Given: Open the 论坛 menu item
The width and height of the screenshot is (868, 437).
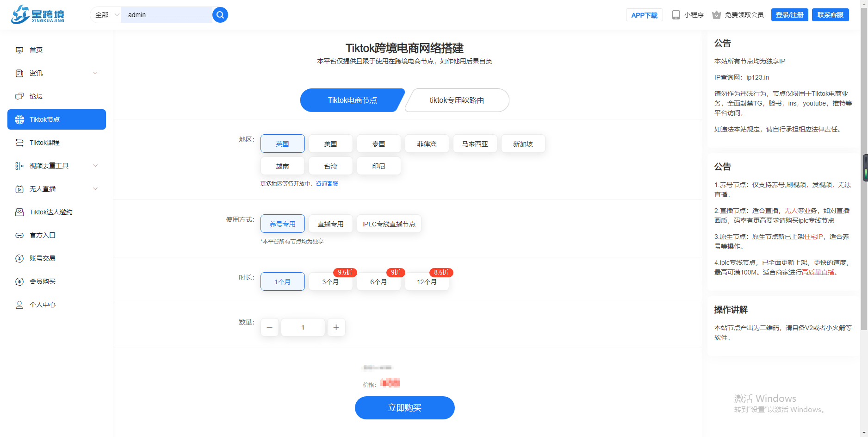Looking at the screenshot, I should tap(56, 96).
